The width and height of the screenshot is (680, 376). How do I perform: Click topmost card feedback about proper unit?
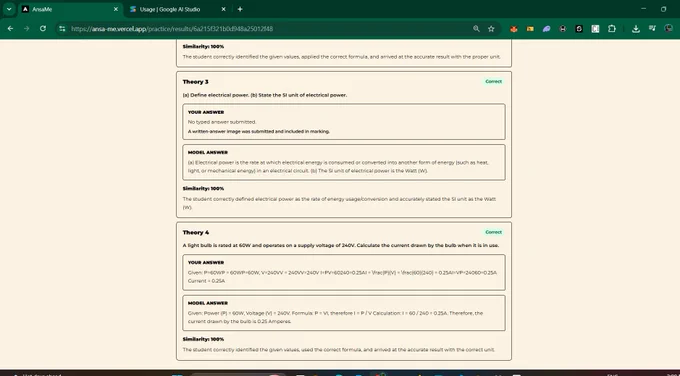click(341, 57)
